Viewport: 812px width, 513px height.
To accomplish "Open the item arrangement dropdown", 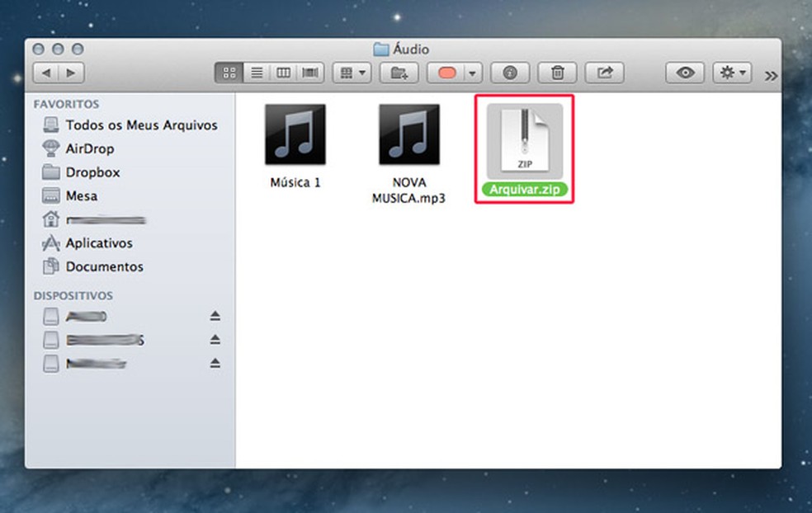I will [x=352, y=73].
